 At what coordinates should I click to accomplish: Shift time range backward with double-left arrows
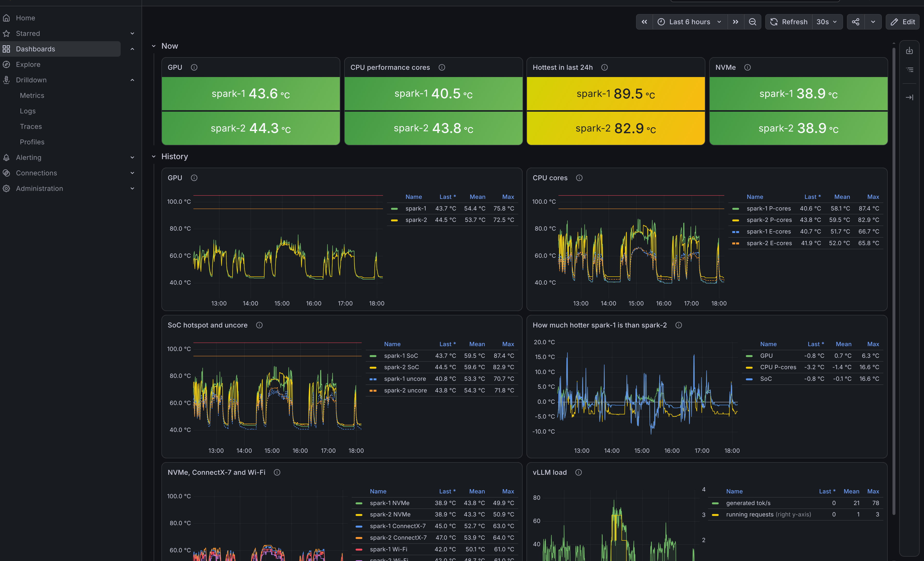644,22
